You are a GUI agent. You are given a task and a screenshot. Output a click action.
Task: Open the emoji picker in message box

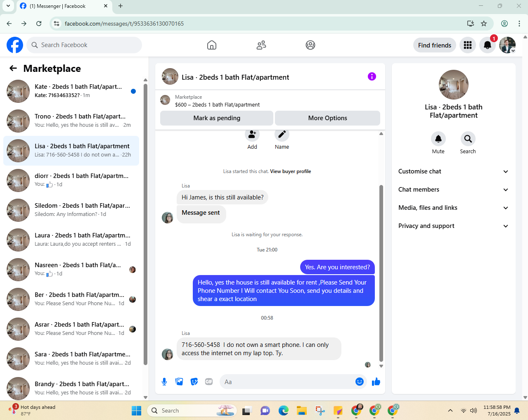coord(360,382)
